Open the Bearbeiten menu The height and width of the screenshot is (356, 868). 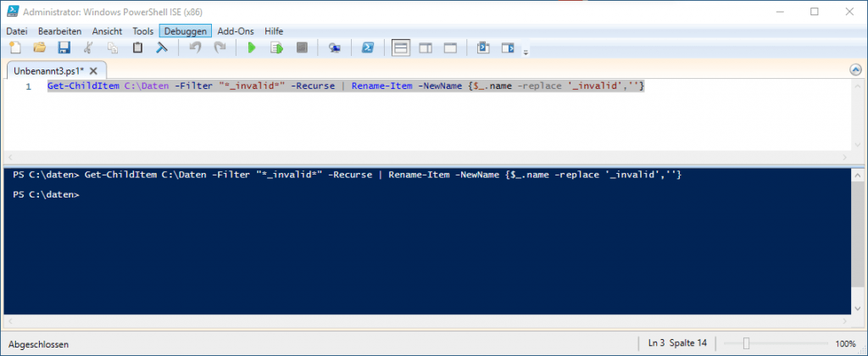pos(60,31)
